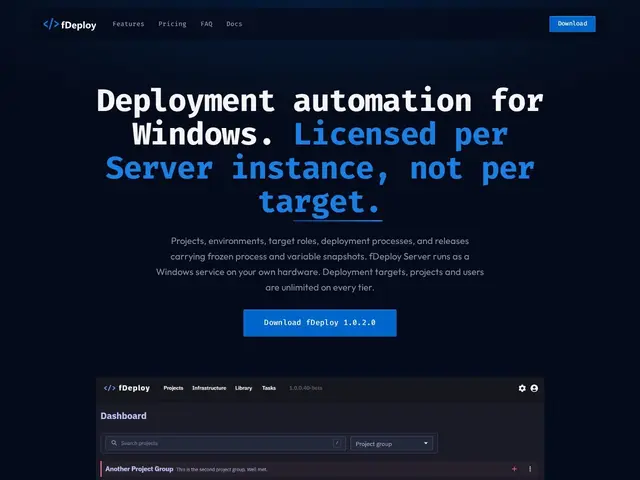Expand the Project group dropdown
The width and height of the screenshot is (640, 480).
[391, 444]
